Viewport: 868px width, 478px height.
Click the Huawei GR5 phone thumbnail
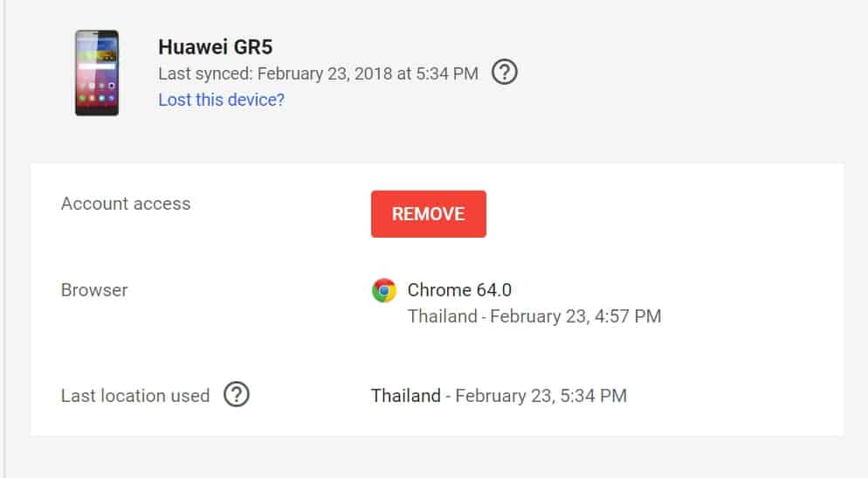pos(96,73)
